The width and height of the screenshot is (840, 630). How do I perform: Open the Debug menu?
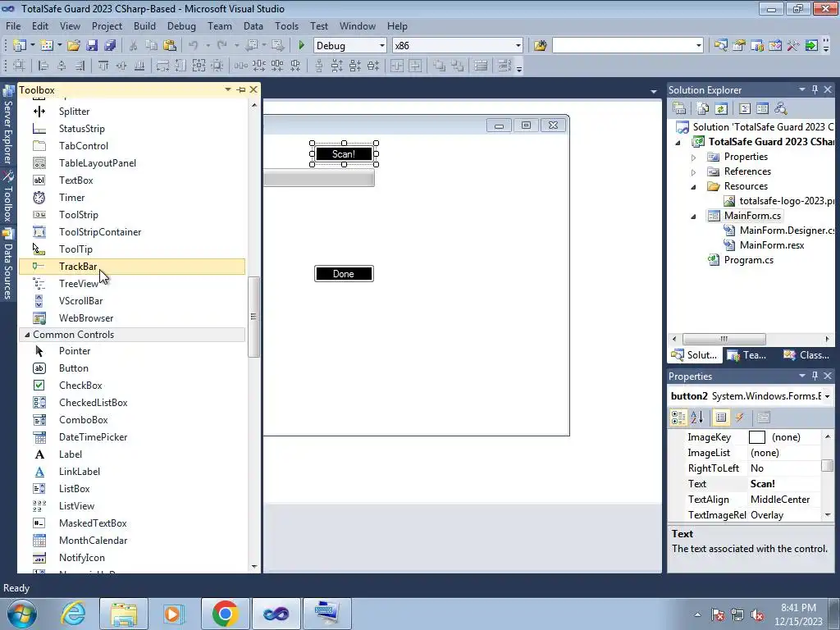pyautogui.click(x=181, y=25)
